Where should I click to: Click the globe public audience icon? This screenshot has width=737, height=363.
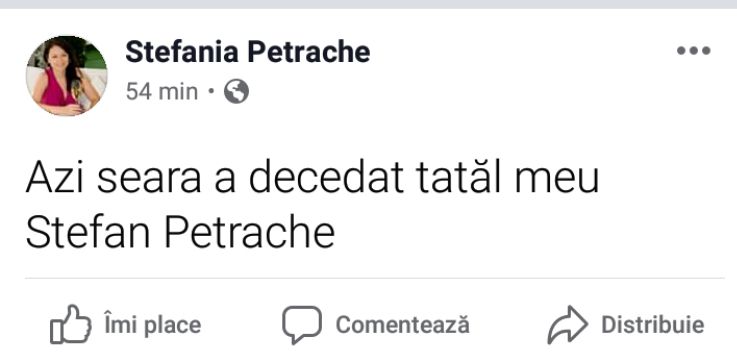click(x=236, y=91)
